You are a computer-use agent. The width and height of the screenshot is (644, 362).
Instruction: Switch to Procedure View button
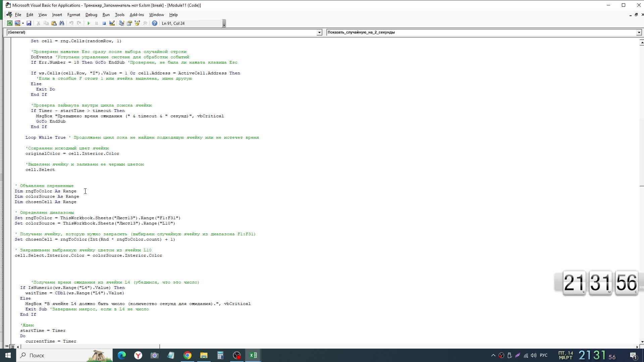[7, 347]
